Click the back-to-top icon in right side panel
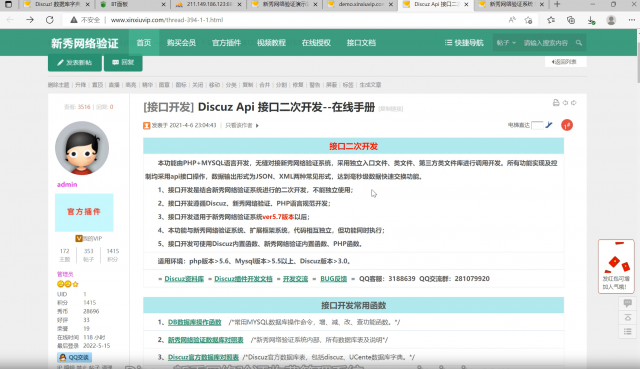Screen dimensions: 640x369 tap(628, 317)
